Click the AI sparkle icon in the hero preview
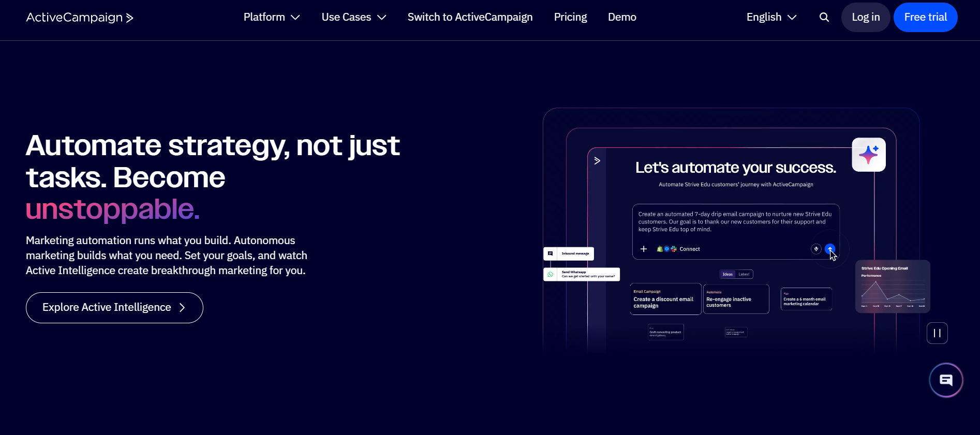Viewport: 980px width, 435px height. [x=869, y=155]
